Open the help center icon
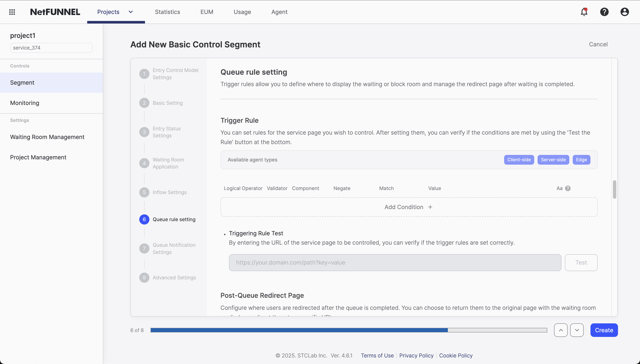This screenshot has width=640, height=364. (604, 12)
